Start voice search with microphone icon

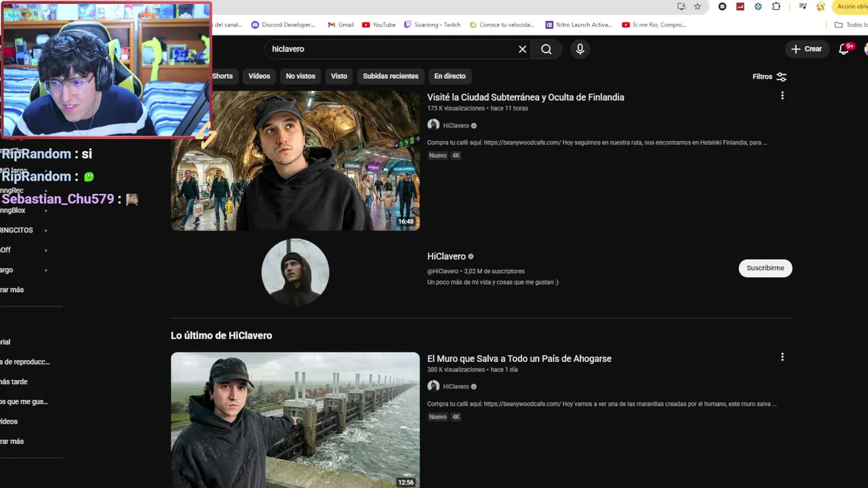tap(580, 49)
